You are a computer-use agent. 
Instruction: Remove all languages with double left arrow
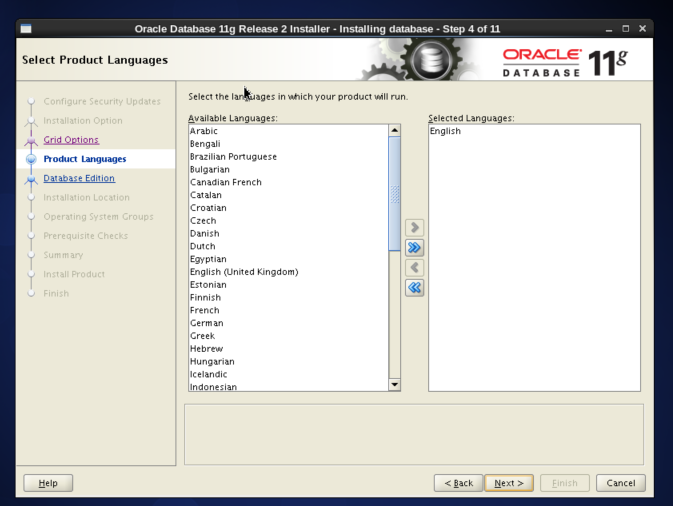coord(414,288)
